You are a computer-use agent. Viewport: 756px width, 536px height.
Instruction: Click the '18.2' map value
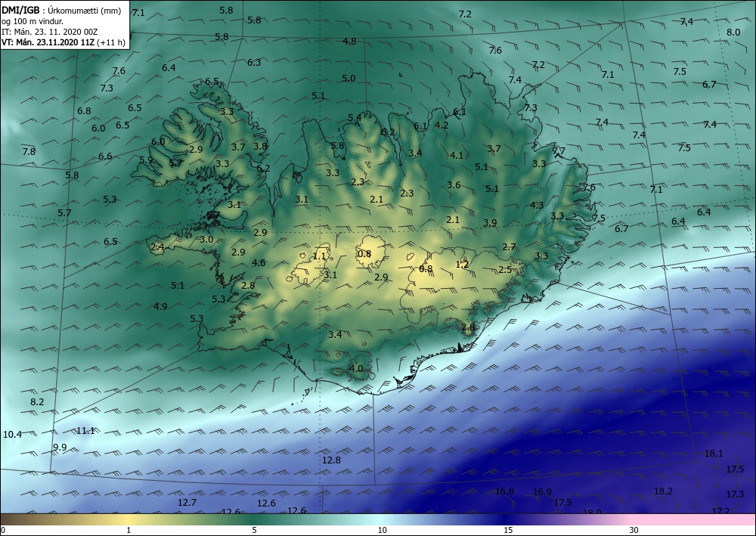point(663,491)
